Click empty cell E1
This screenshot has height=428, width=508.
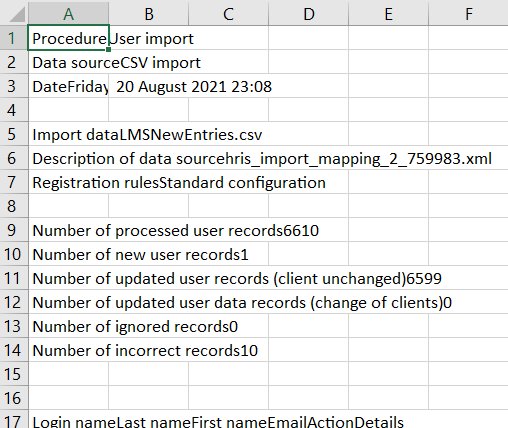tap(389, 38)
